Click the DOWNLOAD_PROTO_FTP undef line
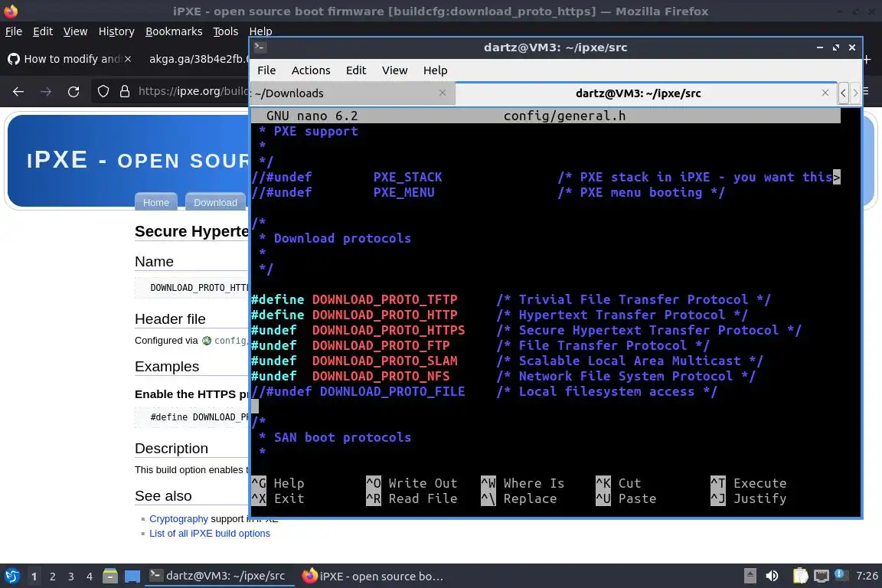This screenshot has height=588, width=882. (x=480, y=345)
